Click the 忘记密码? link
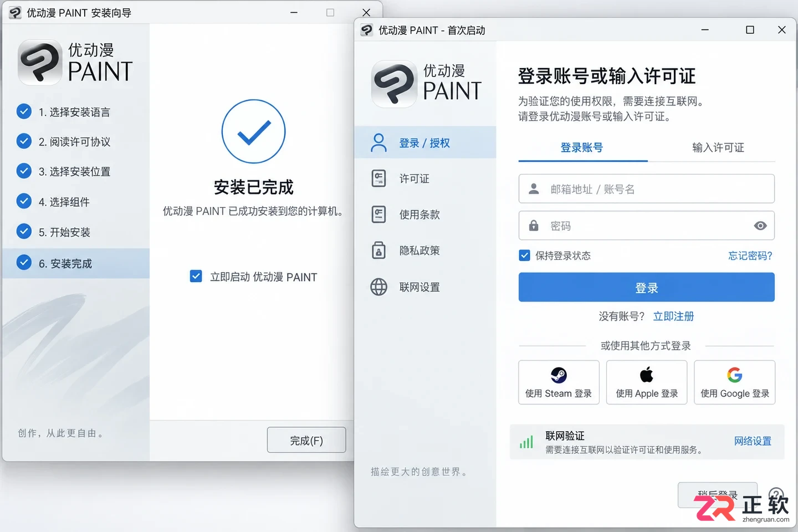798x532 pixels. click(750, 255)
